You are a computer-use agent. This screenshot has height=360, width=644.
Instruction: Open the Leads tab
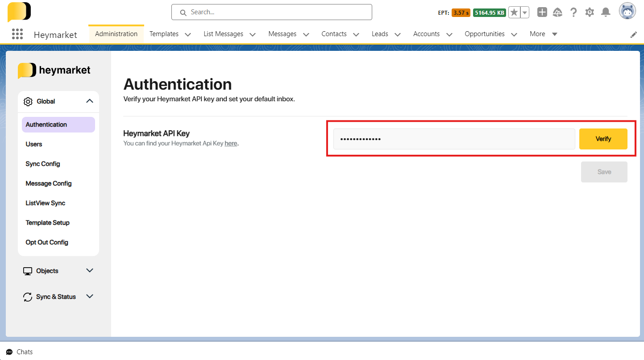[380, 34]
